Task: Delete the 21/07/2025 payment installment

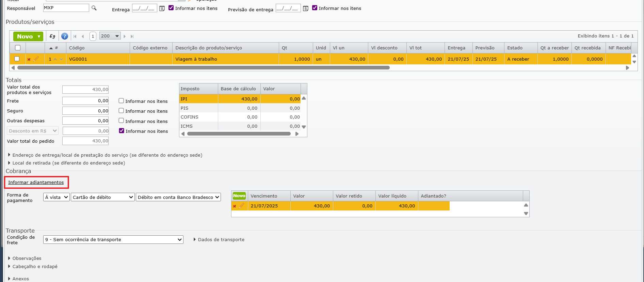Action: point(235,206)
